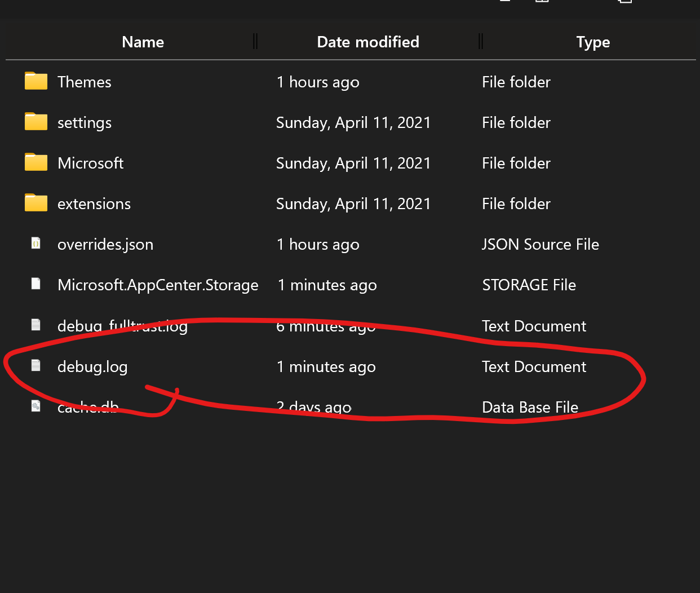This screenshot has height=593, width=700.
Task: Click 'File folder' type in the settings row
Action: [516, 122]
